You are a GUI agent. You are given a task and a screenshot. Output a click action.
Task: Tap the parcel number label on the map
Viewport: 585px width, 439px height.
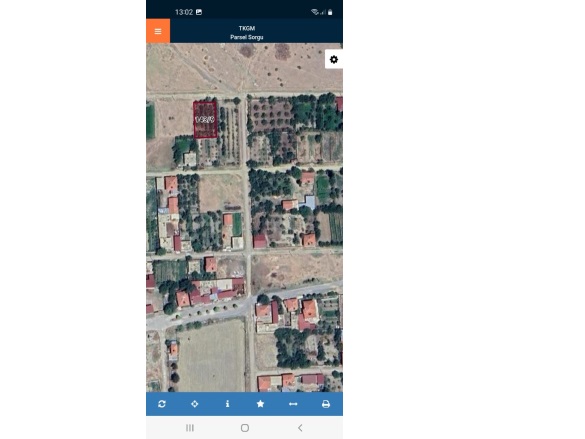[x=205, y=119]
